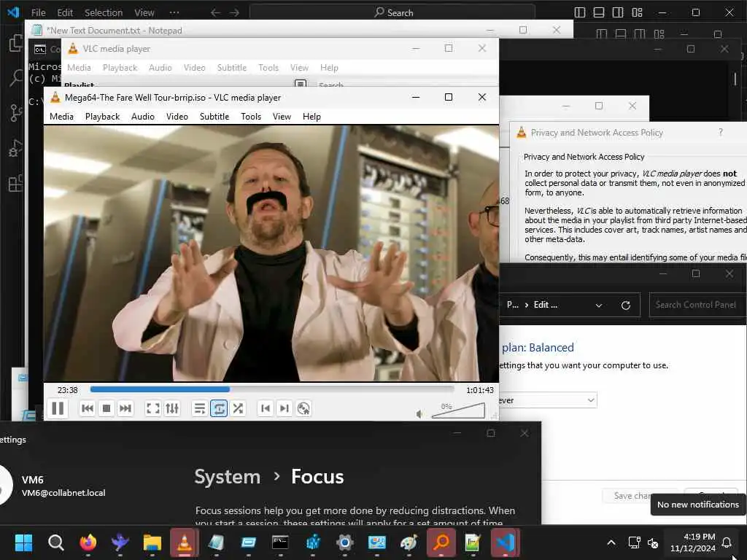This screenshot has height=560, width=747.
Task: Show VLC extended settings (equalizer sliders)
Action: click(x=172, y=408)
